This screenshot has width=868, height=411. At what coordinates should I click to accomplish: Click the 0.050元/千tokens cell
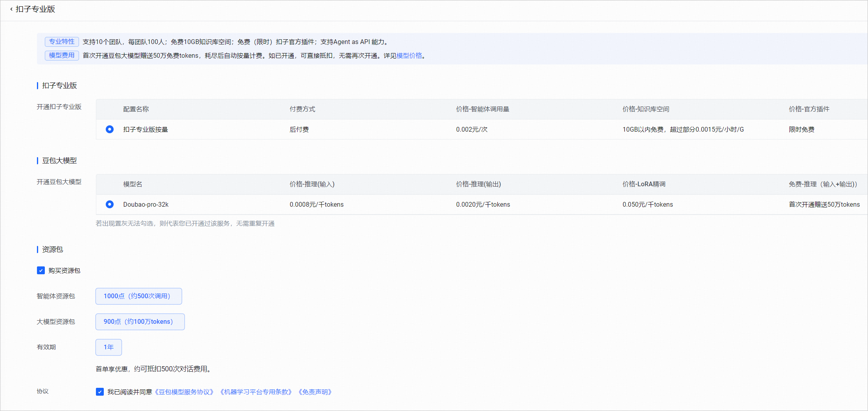click(648, 205)
